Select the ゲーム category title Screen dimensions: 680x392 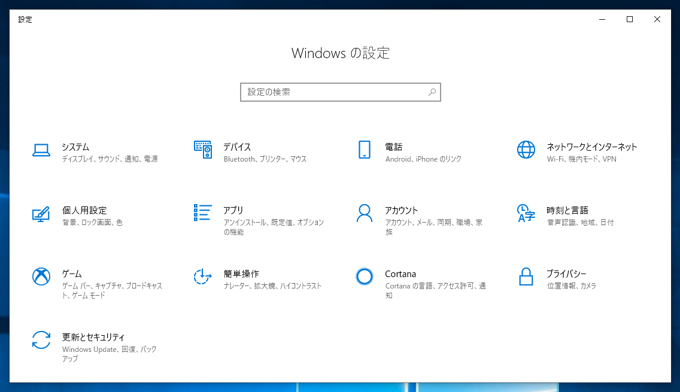coord(72,274)
